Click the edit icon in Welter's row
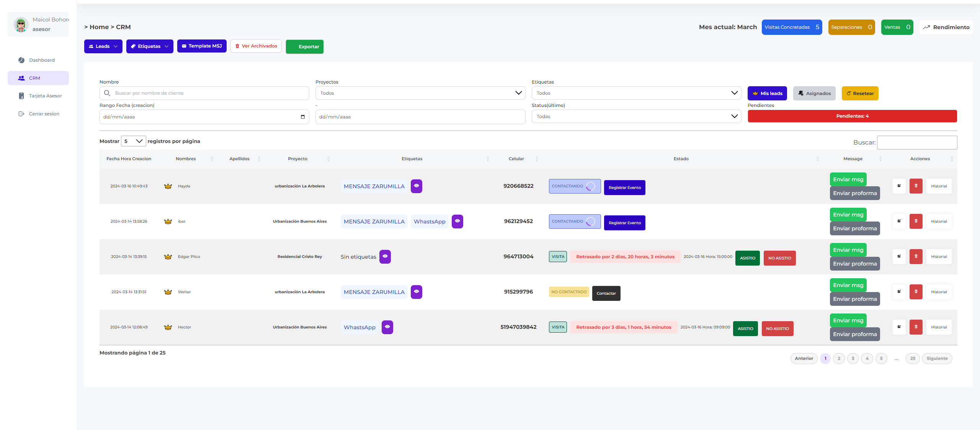The height and width of the screenshot is (430, 980). 899,292
